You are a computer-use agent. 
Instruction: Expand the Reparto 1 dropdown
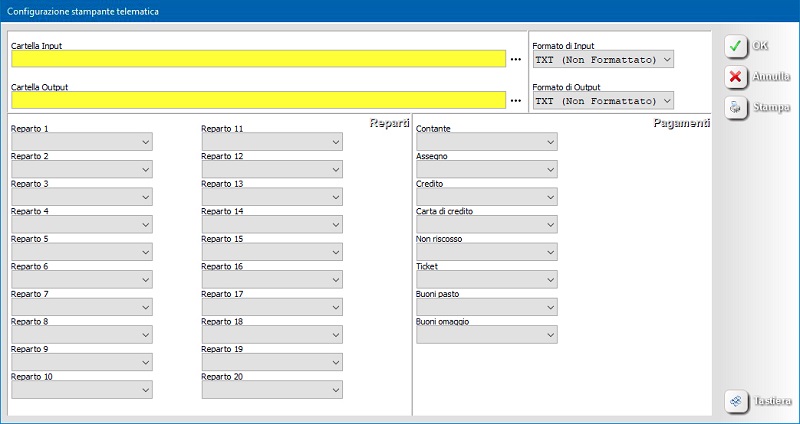tap(81, 143)
